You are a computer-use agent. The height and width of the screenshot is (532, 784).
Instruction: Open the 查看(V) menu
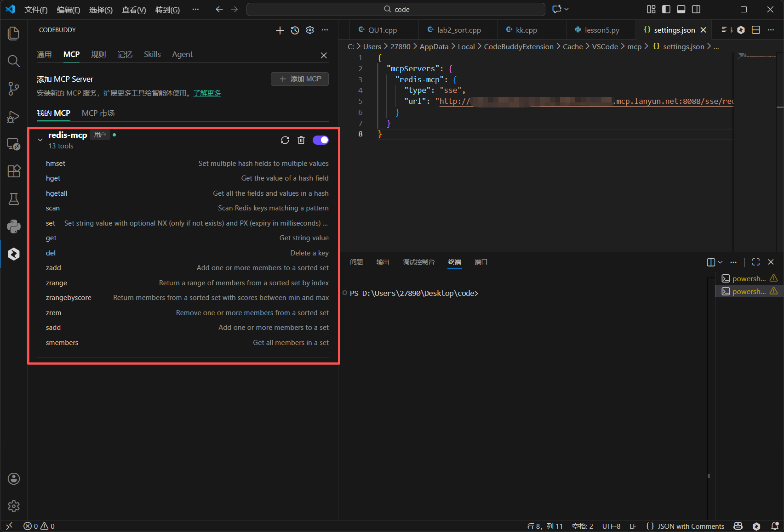tap(134, 10)
